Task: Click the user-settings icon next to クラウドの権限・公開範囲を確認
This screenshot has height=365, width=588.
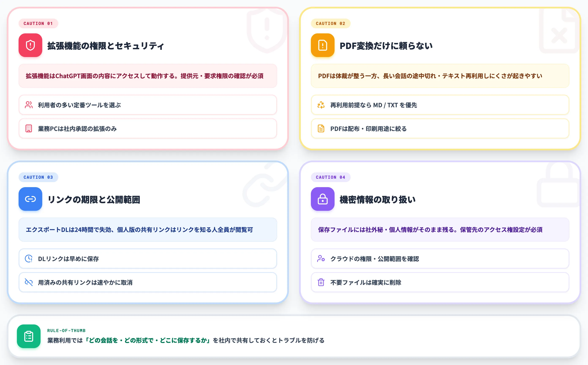Action: click(321, 259)
